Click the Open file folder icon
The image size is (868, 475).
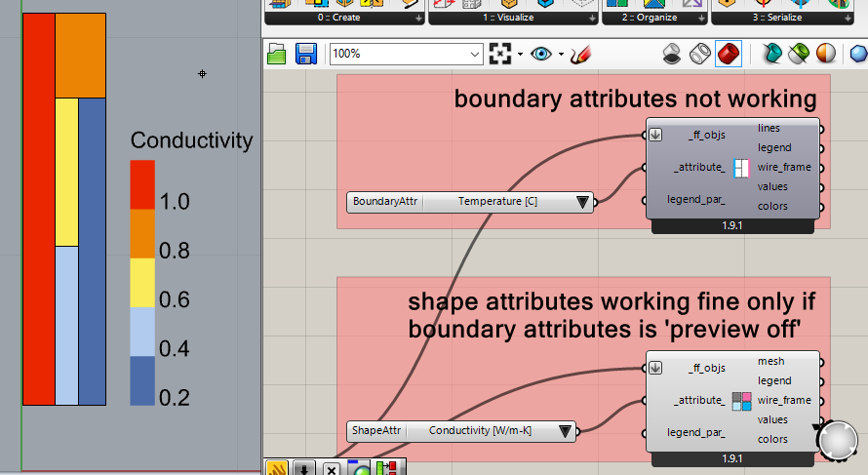[x=277, y=54]
